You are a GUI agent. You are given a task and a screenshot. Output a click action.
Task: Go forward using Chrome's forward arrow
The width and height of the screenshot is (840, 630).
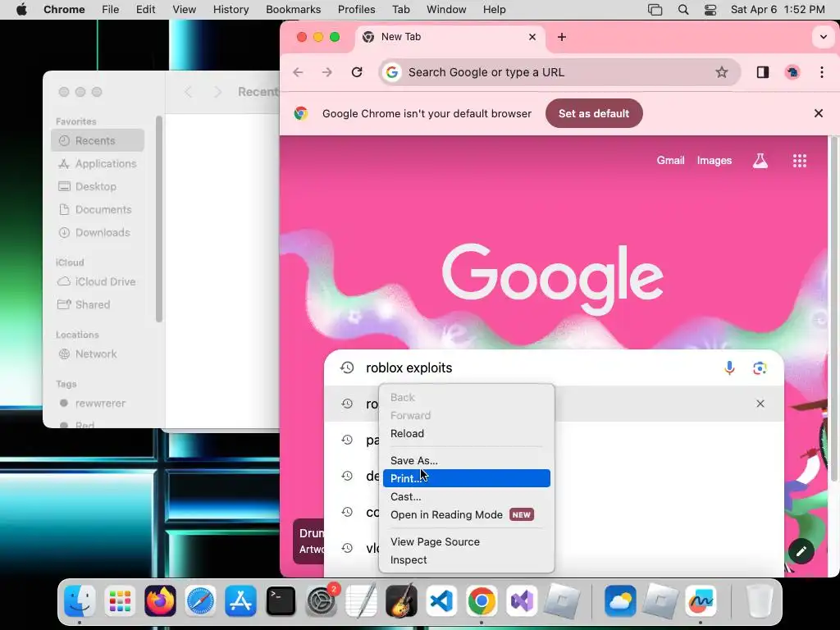pos(326,72)
